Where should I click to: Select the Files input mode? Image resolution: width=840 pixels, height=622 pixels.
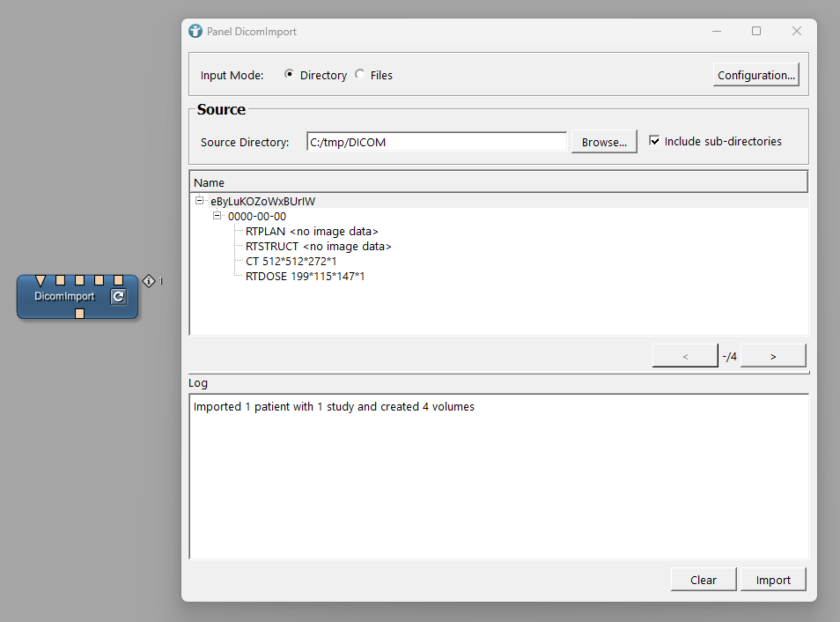(x=360, y=75)
